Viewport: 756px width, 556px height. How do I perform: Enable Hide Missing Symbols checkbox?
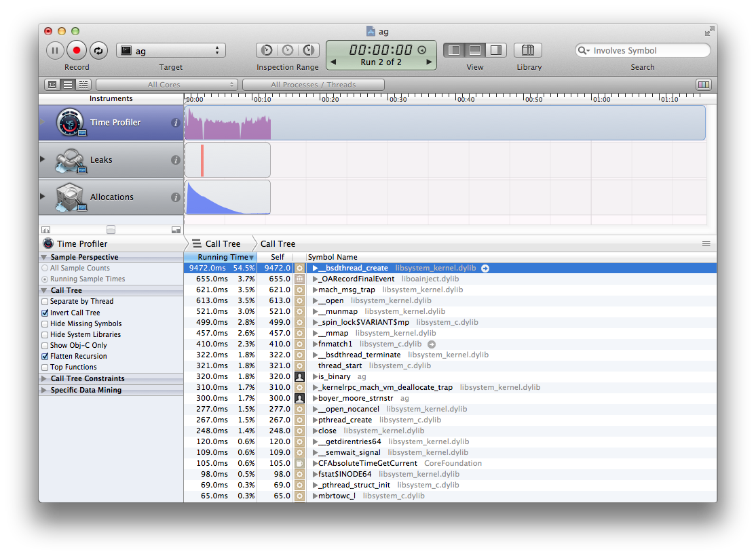coord(45,324)
